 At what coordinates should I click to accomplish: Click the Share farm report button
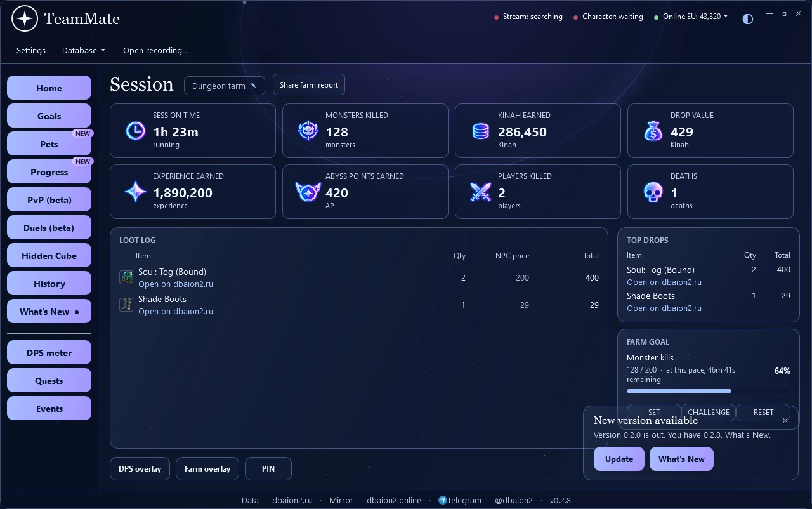[x=309, y=85]
